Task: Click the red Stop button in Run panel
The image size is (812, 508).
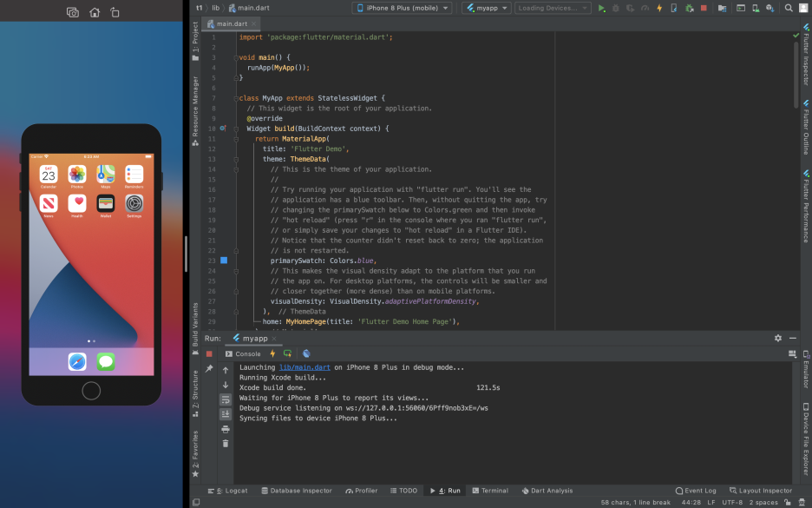Action: pos(209,353)
